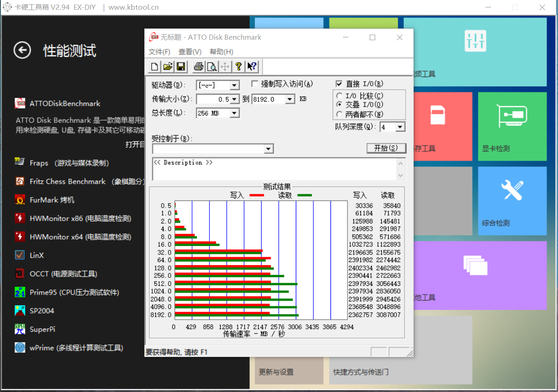Open Fritz Chess Benchmark via its icon
The height and width of the screenshot is (392, 558).
[20, 181]
